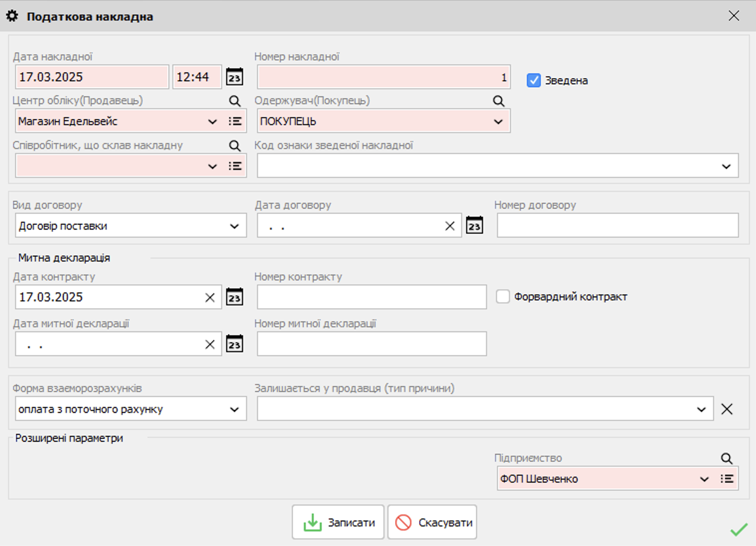Open calendar for Дата договору
The width and height of the screenshot is (756, 546).
474,226
